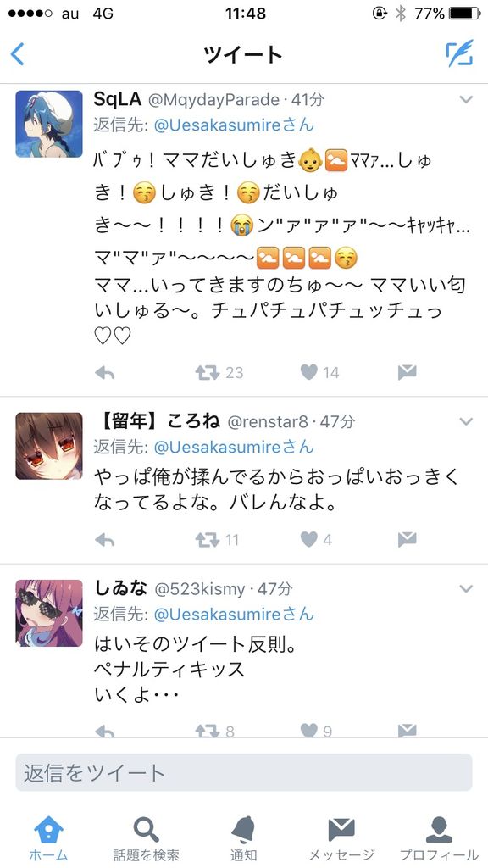The width and height of the screenshot is (488, 868).
Task: Tap the 返信をツイート reply field
Action: tap(244, 772)
